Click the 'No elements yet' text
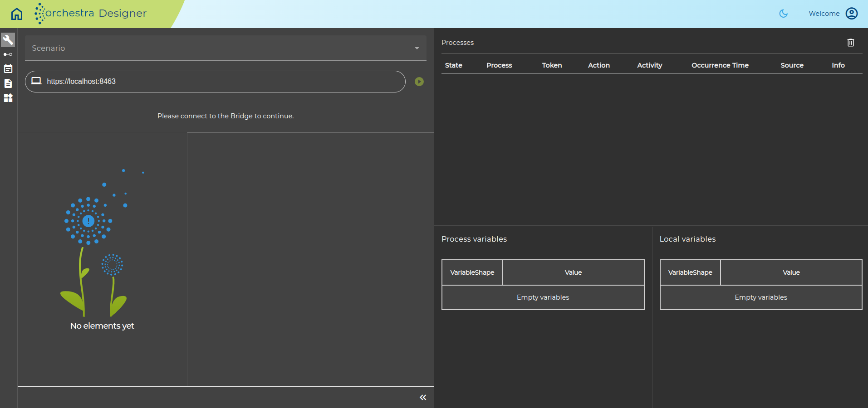868x408 pixels. (x=102, y=326)
